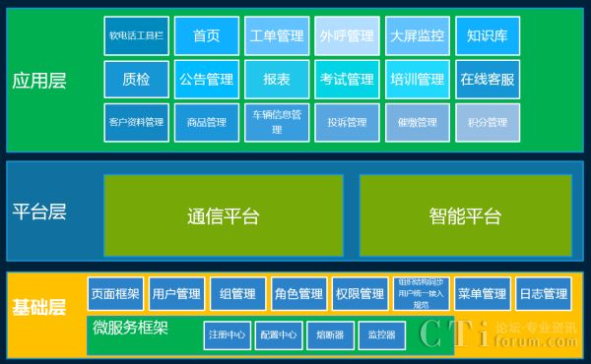Open the 用户管理 box
Viewport: 591px width, 364px height.
[176, 294]
